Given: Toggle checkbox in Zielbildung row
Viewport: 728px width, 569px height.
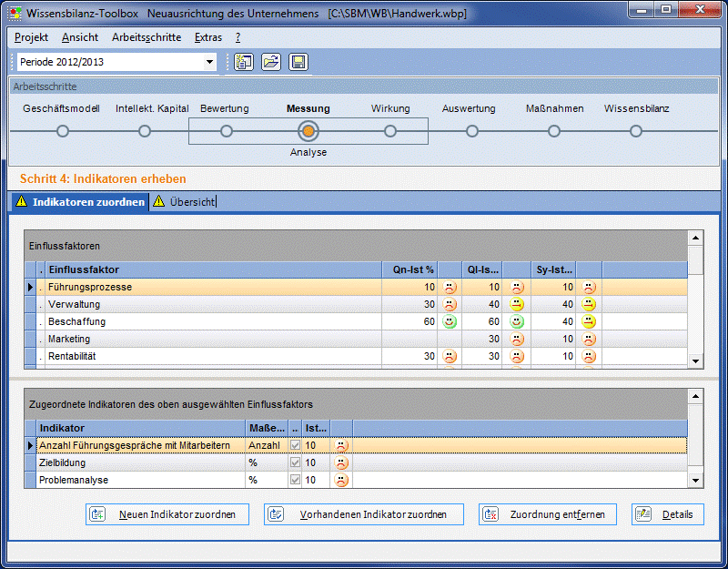Looking at the screenshot, I should pyautogui.click(x=295, y=462).
